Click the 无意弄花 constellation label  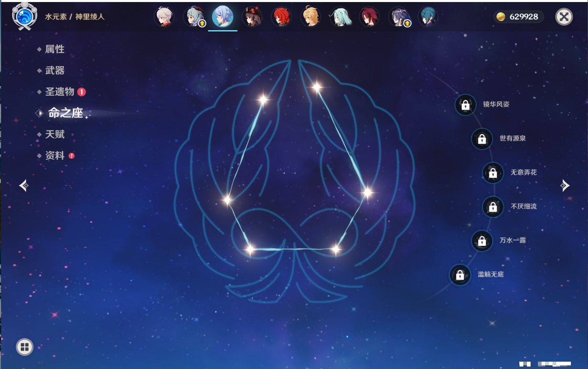524,172
